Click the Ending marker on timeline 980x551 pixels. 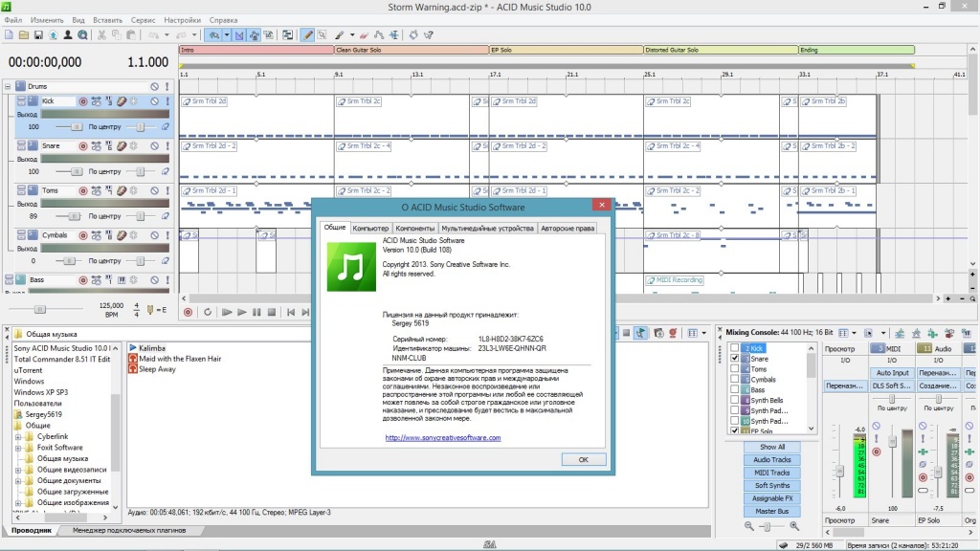[x=857, y=50]
